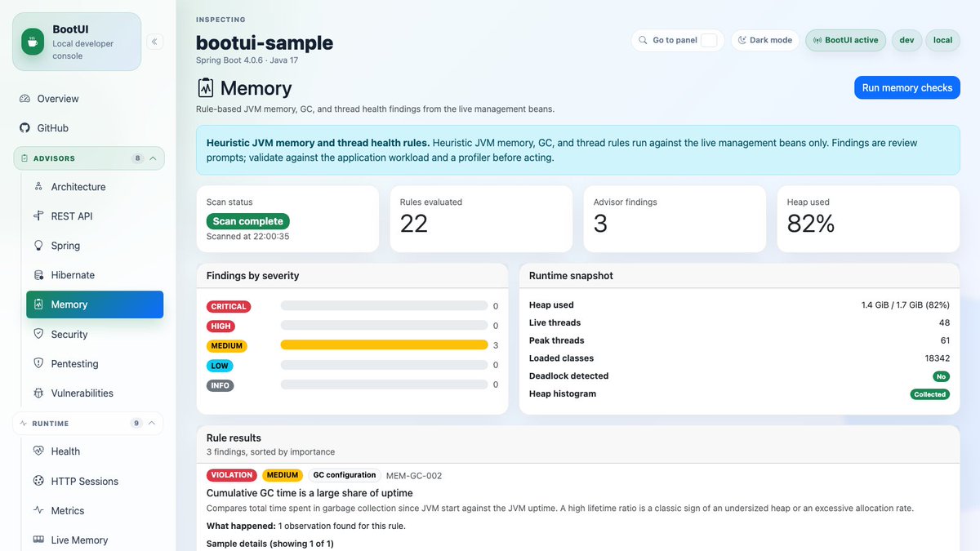Click the Advisor findings 3 card
This screenshot has width=980, height=551.
pyautogui.click(x=675, y=219)
